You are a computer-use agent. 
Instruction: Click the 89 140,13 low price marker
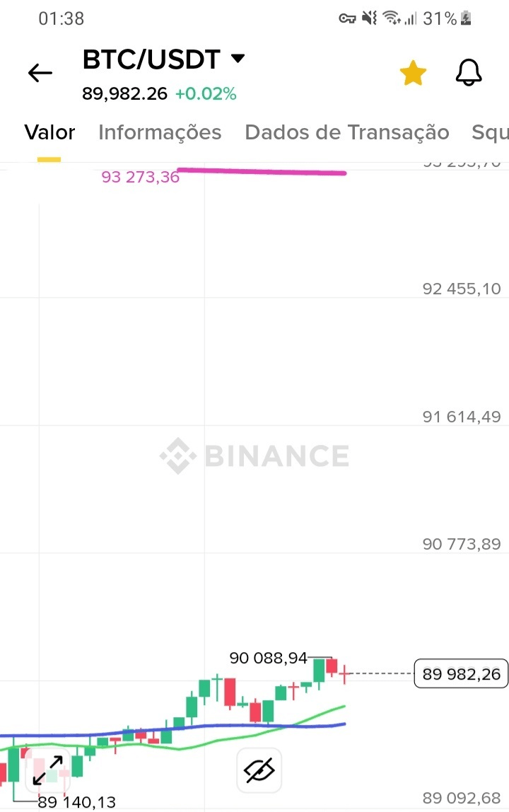click(x=76, y=802)
